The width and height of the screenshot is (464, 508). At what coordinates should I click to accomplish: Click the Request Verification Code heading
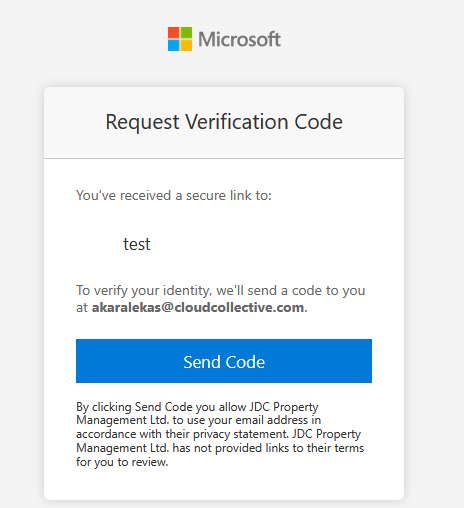click(224, 122)
